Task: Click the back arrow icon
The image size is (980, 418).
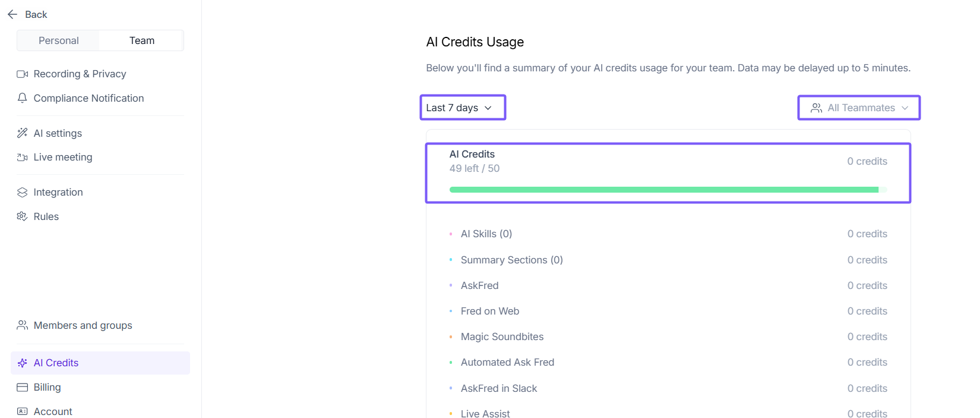Action: [x=12, y=14]
